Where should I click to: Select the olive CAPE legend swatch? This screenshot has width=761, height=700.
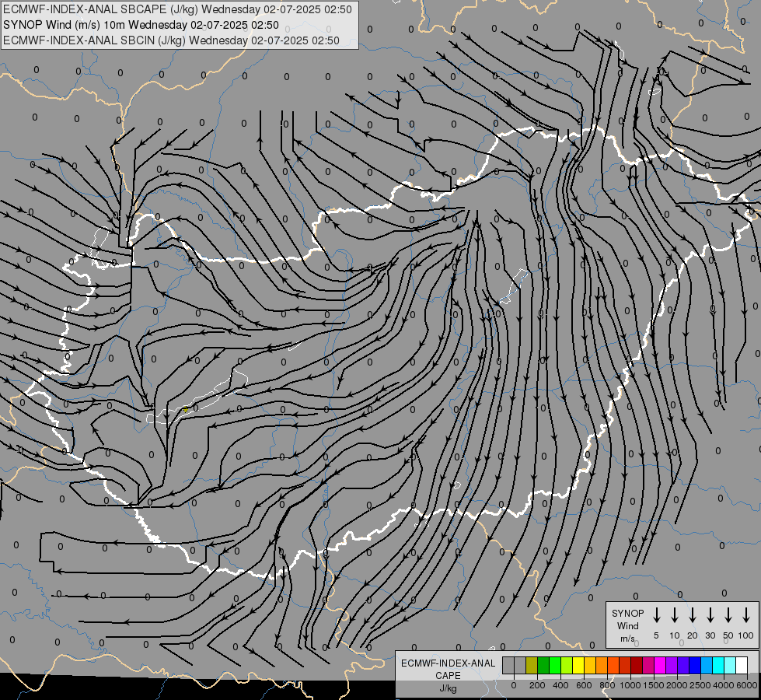[x=532, y=665]
